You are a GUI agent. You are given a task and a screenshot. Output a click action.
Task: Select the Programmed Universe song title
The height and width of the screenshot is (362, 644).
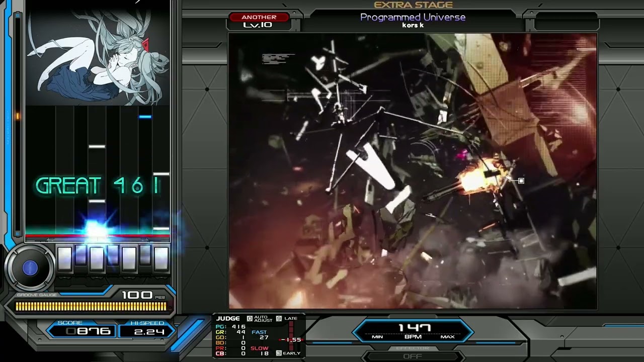pyautogui.click(x=413, y=17)
